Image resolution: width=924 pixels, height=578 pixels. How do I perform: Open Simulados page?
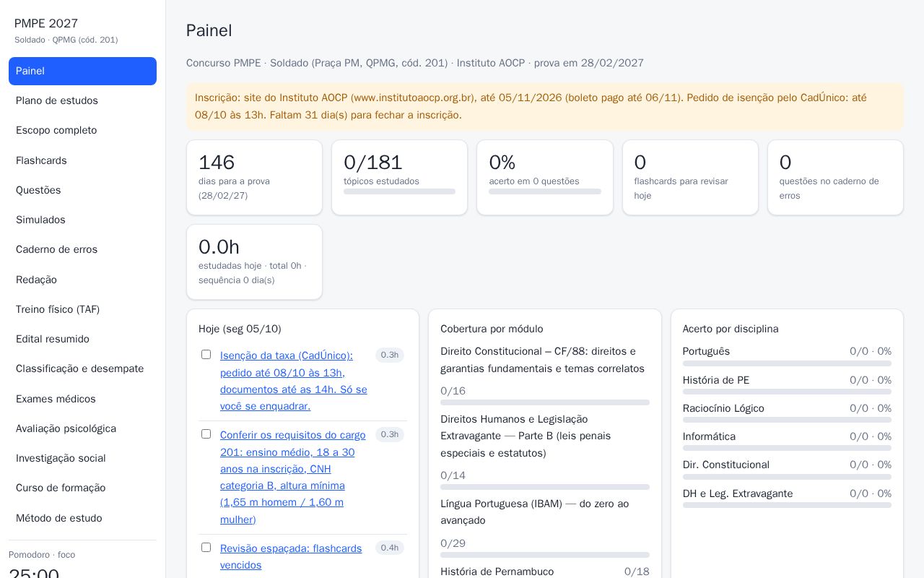(82, 220)
